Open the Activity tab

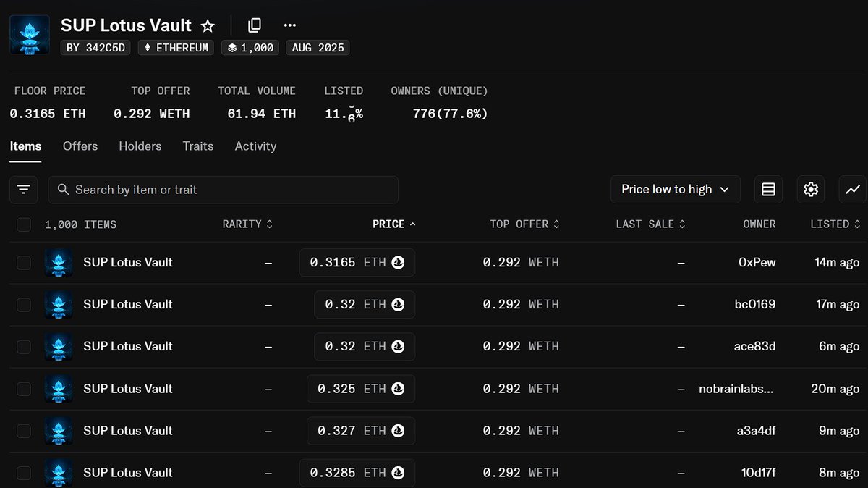pyautogui.click(x=255, y=146)
